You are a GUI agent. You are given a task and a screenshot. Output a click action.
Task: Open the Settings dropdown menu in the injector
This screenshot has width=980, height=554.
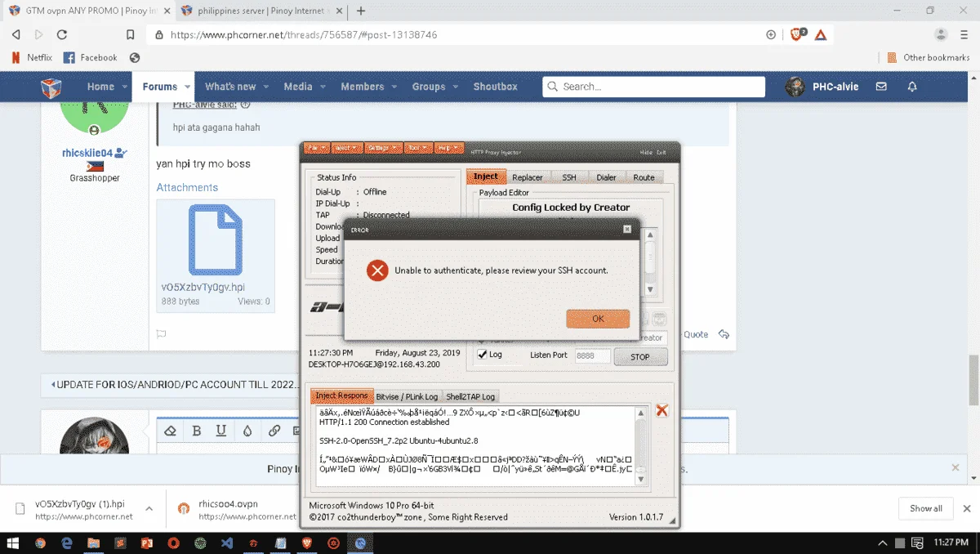point(382,148)
